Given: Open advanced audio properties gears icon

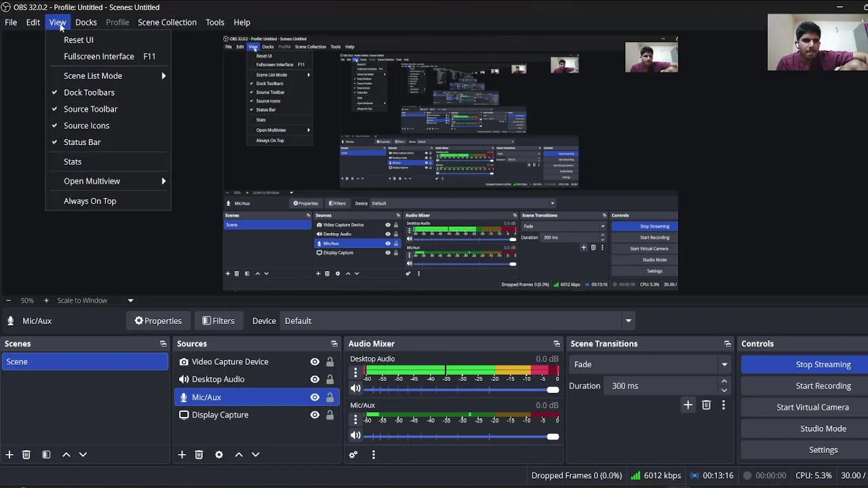Looking at the screenshot, I should 353,455.
